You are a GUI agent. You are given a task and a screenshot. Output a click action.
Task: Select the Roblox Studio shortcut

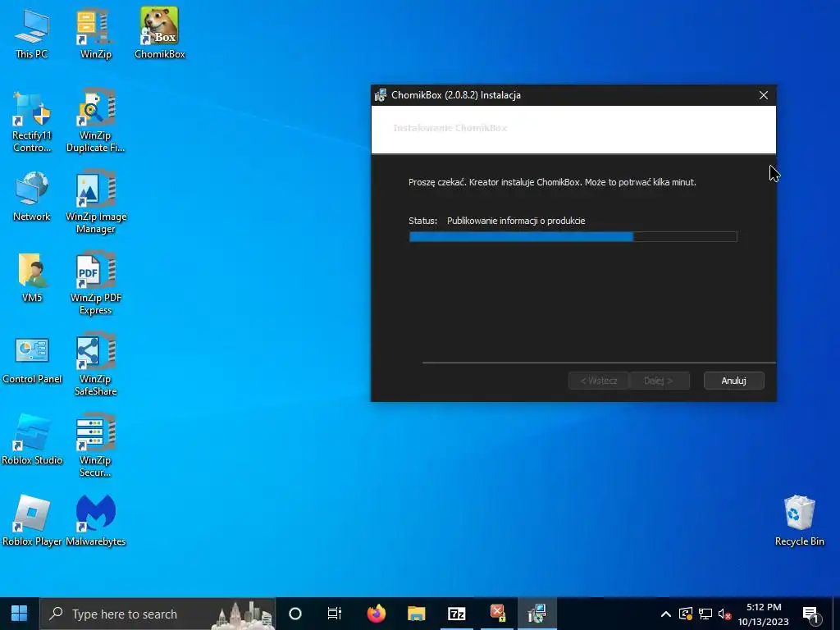tap(32, 441)
